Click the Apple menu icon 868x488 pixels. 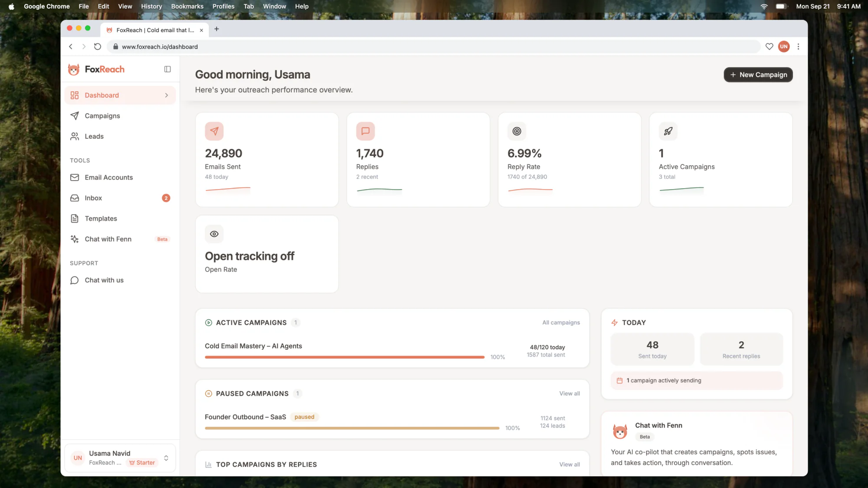click(11, 6)
